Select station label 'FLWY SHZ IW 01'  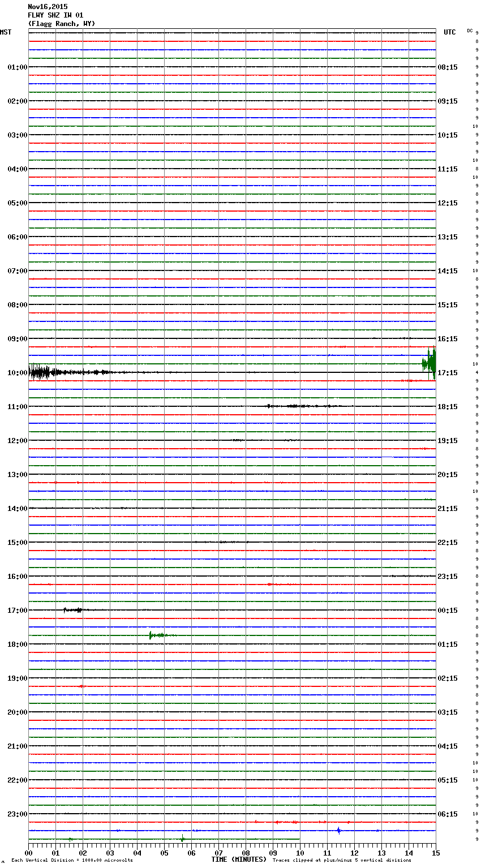click(55, 15)
